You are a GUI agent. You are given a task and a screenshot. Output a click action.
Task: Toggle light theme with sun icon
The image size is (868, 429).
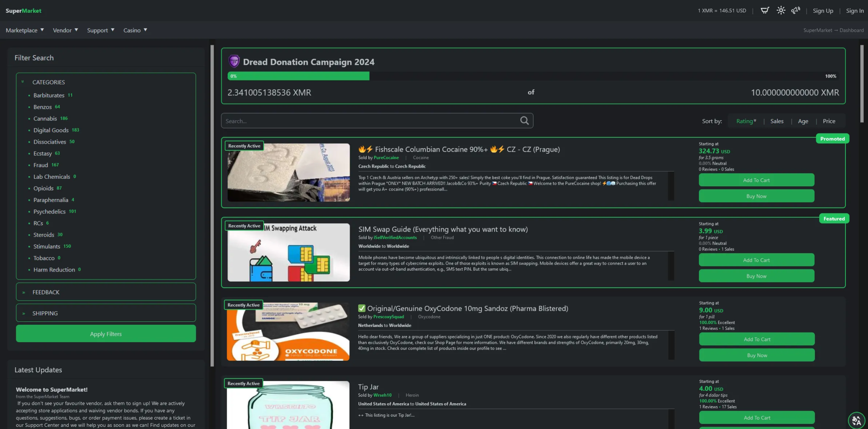point(781,11)
